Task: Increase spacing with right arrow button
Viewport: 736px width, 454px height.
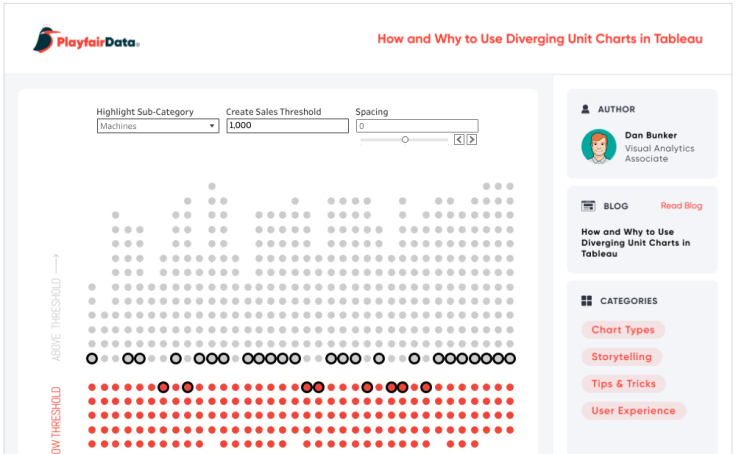Action: [472, 139]
